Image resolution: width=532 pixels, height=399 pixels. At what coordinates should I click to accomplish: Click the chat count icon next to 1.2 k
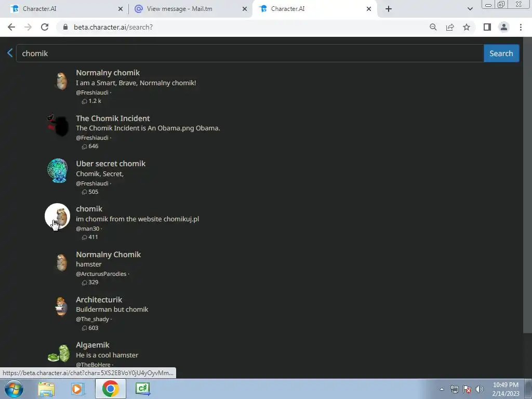[85, 101]
